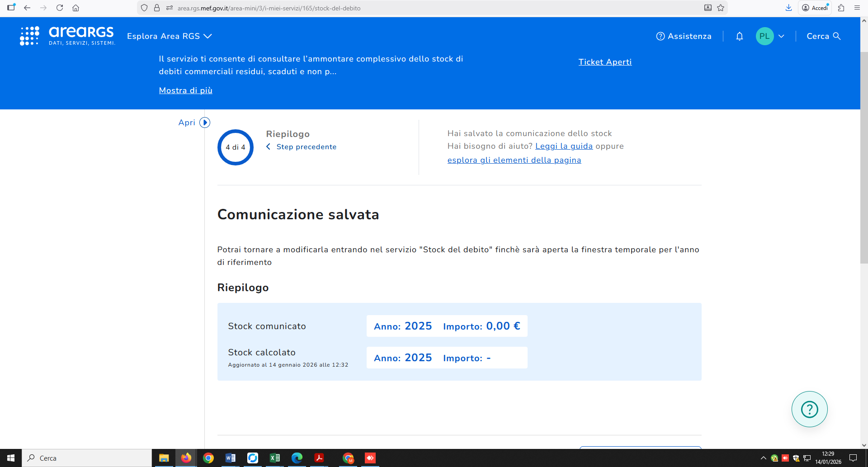Click the esplora gli elementi della pagina link

coord(514,160)
